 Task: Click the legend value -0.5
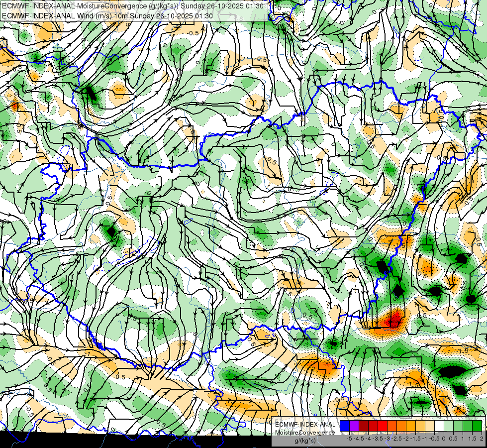(434, 439)
